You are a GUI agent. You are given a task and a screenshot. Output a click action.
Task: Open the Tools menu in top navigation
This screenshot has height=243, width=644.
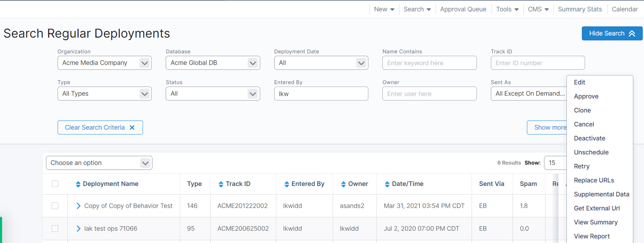tap(507, 9)
